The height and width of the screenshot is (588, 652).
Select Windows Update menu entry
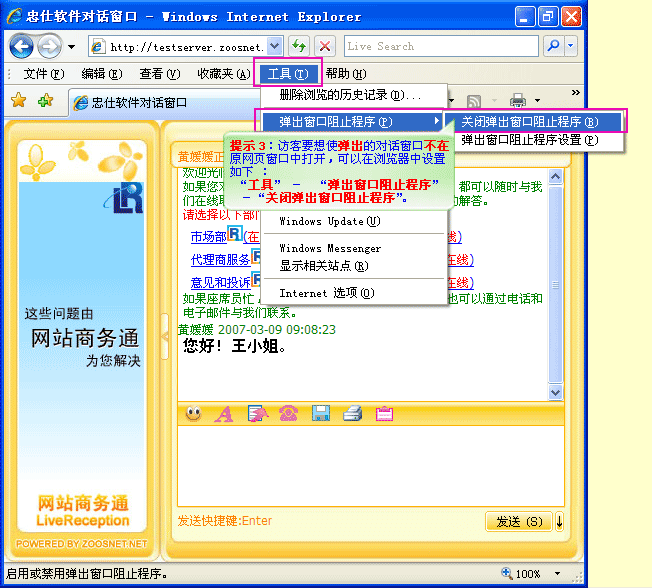pos(329,221)
